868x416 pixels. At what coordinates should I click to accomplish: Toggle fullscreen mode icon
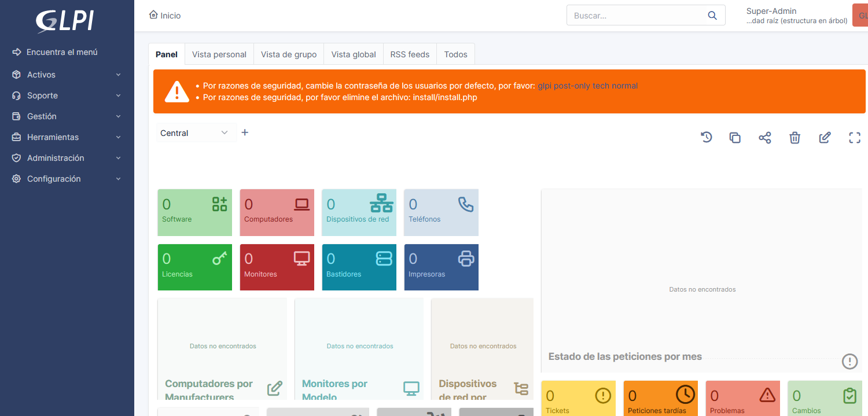point(855,137)
